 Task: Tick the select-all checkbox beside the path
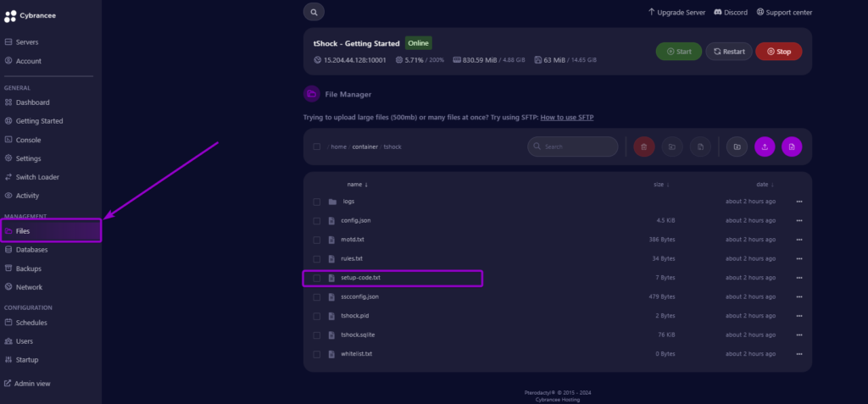point(317,147)
